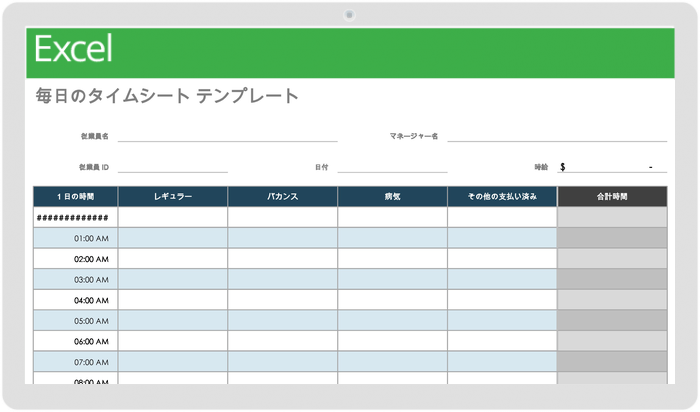Select バカンス cell in 06:00 AM row
Image resolution: width=700 pixels, height=412 pixels.
[283, 341]
